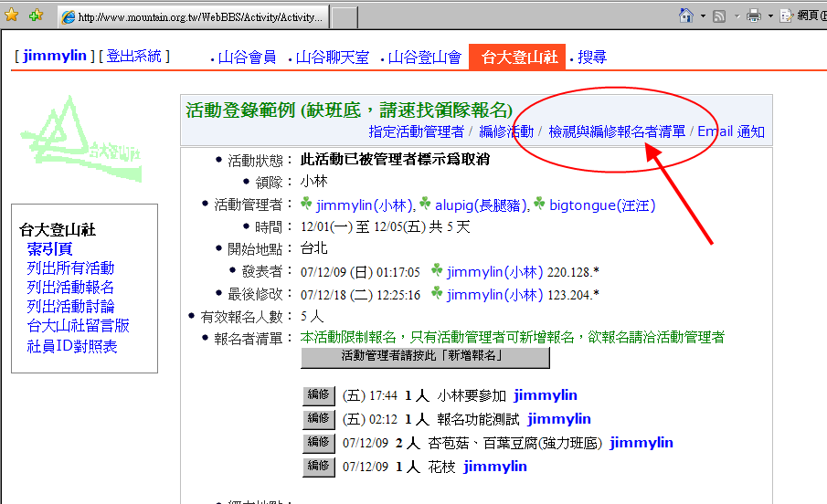Click clover icon before bigtongue

click(x=539, y=203)
